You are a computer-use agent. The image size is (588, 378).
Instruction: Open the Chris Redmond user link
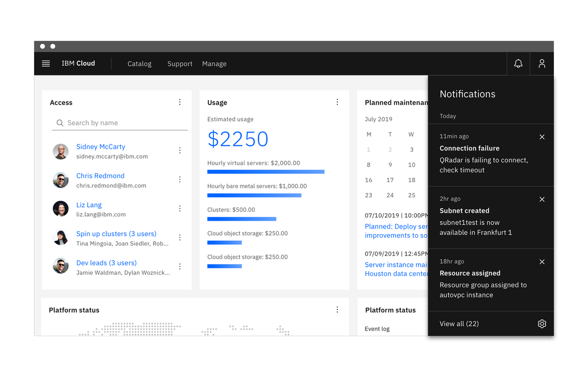(100, 175)
